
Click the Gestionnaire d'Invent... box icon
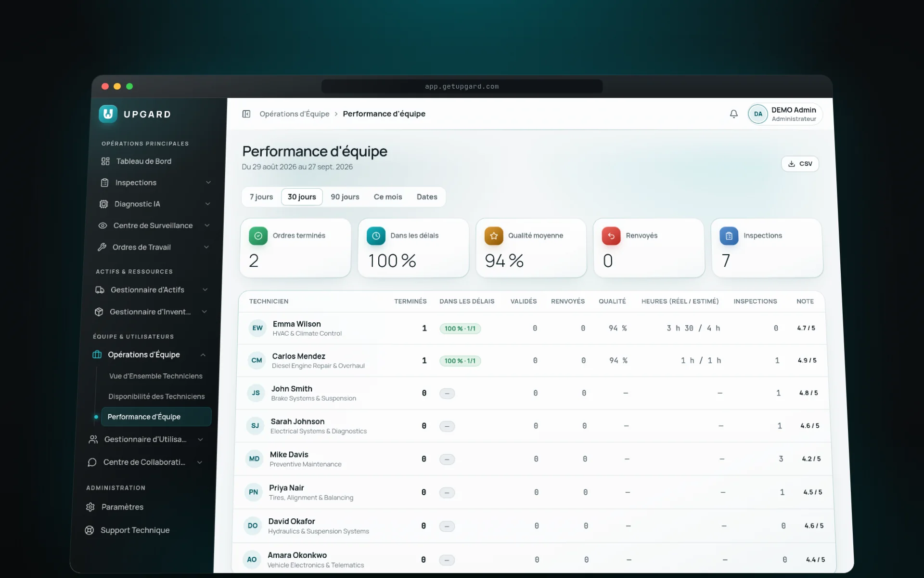[x=99, y=312]
